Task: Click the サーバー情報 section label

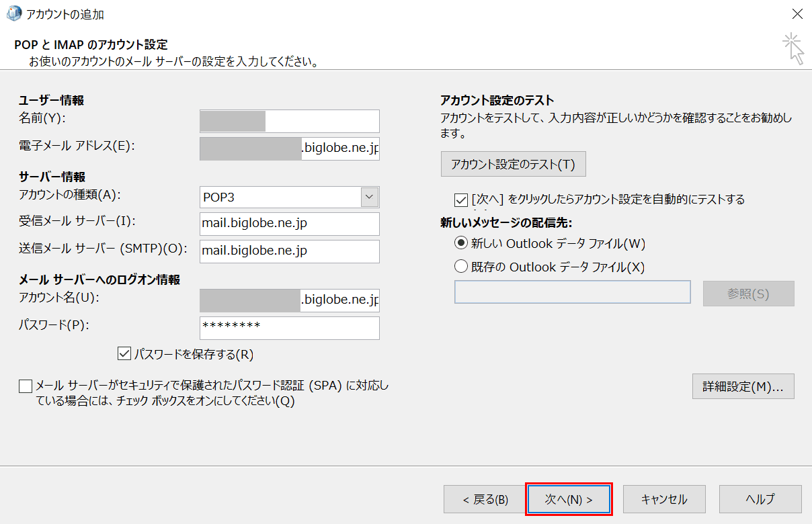Action: click(52, 177)
